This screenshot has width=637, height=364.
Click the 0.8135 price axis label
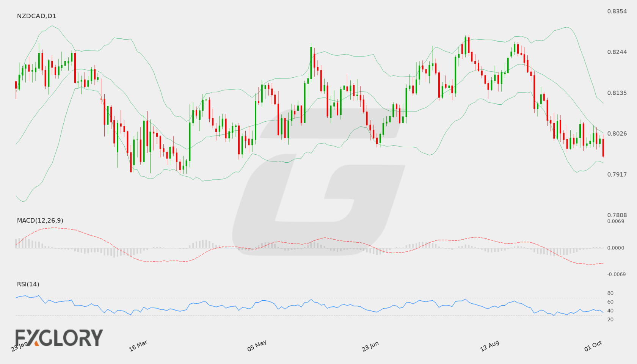click(x=617, y=93)
